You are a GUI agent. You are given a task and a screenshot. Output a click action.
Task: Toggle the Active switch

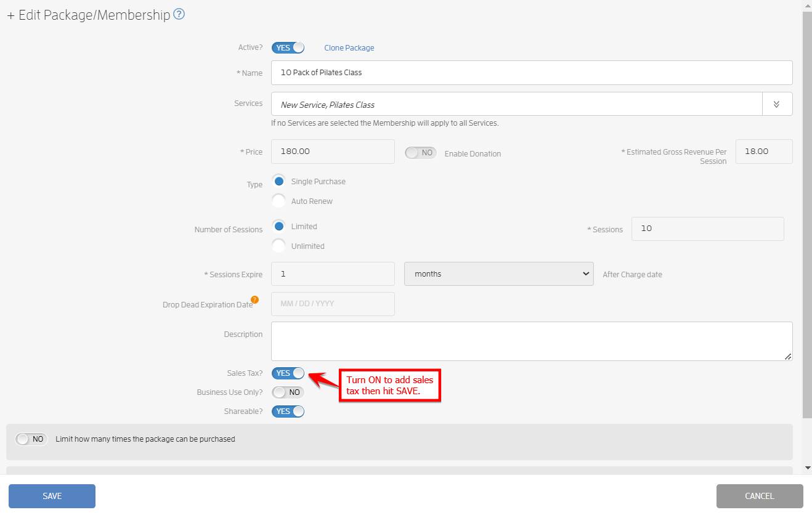coord(288,47)
